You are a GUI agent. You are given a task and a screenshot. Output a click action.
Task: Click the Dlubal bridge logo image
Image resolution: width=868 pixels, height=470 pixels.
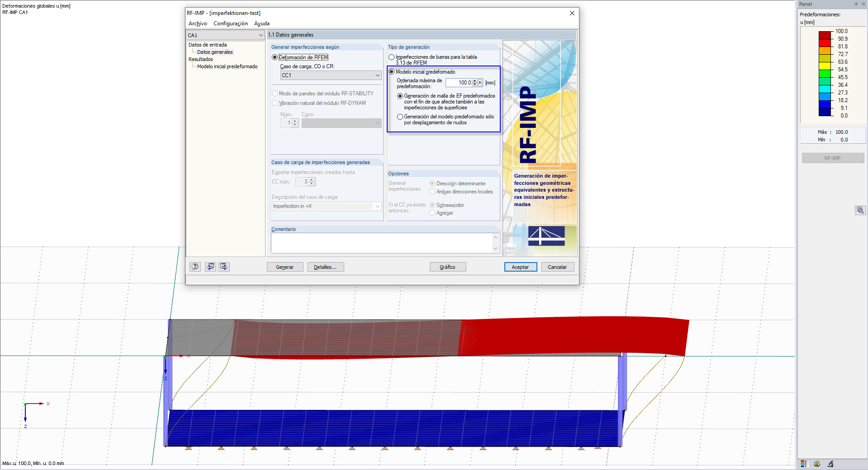[546, 236]
